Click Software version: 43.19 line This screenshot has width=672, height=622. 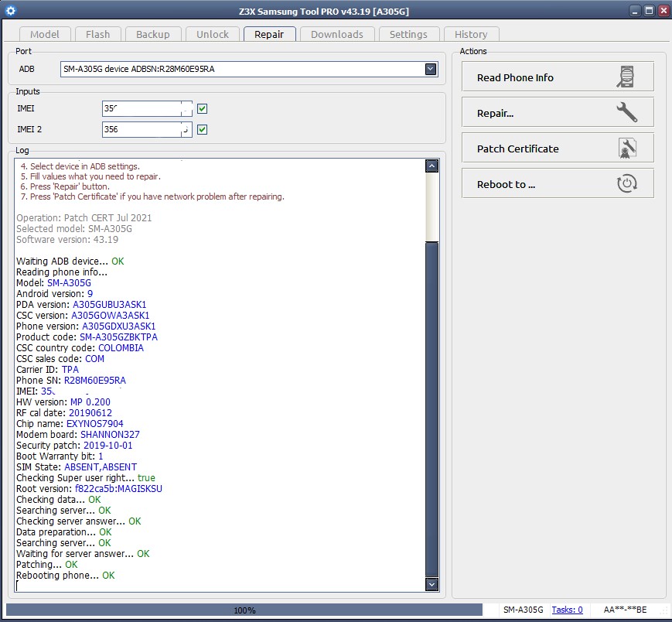[x=67, y=240]
